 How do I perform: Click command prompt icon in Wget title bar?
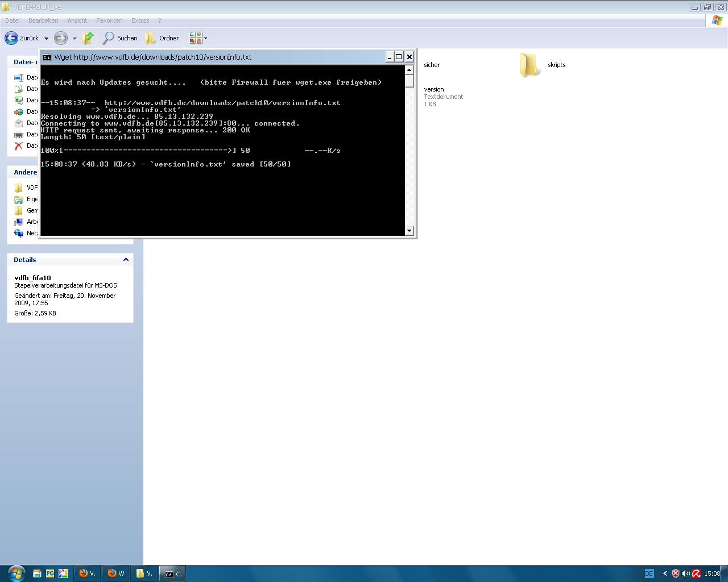click(x=47, y=57)
